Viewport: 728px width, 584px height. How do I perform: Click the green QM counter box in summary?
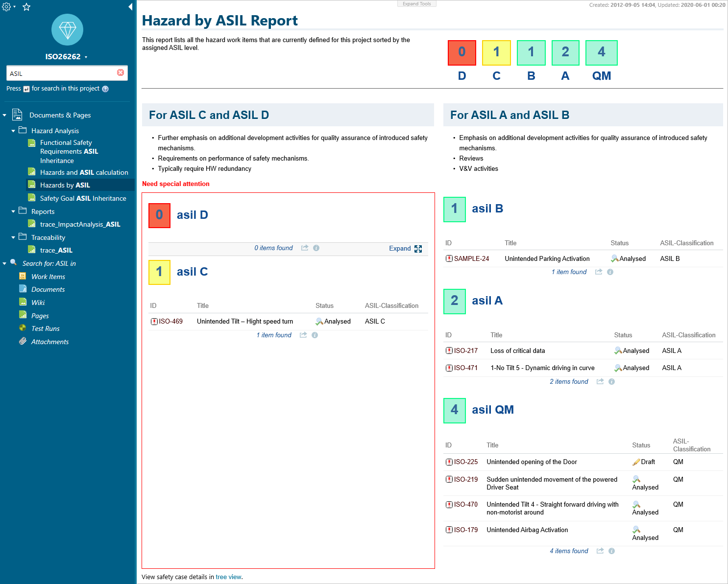tap(602, 52)
